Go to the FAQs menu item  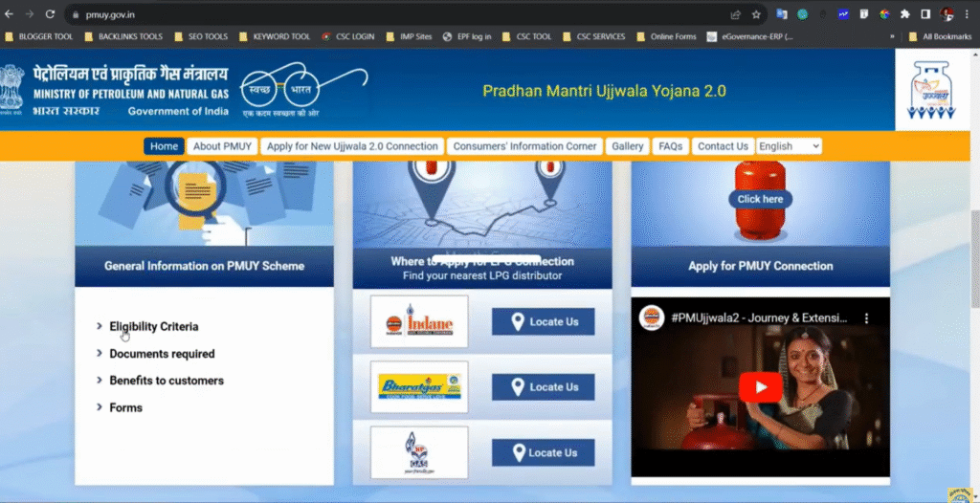(x=670, y=146)
